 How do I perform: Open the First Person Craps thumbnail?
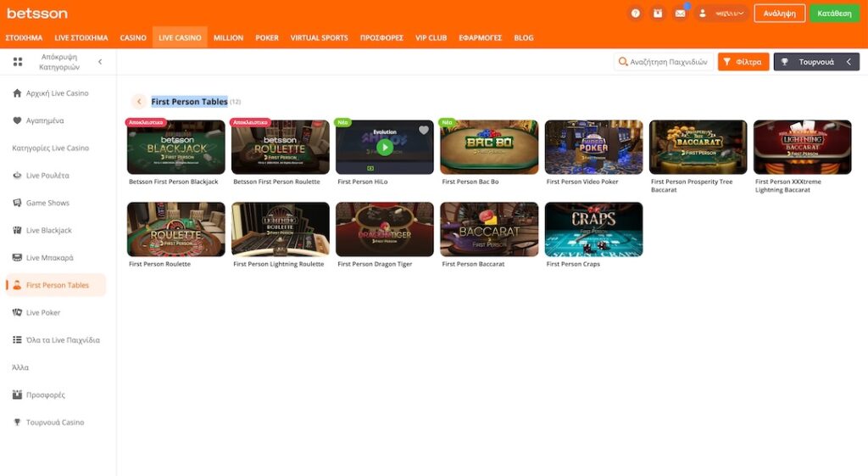coord(593,229)
